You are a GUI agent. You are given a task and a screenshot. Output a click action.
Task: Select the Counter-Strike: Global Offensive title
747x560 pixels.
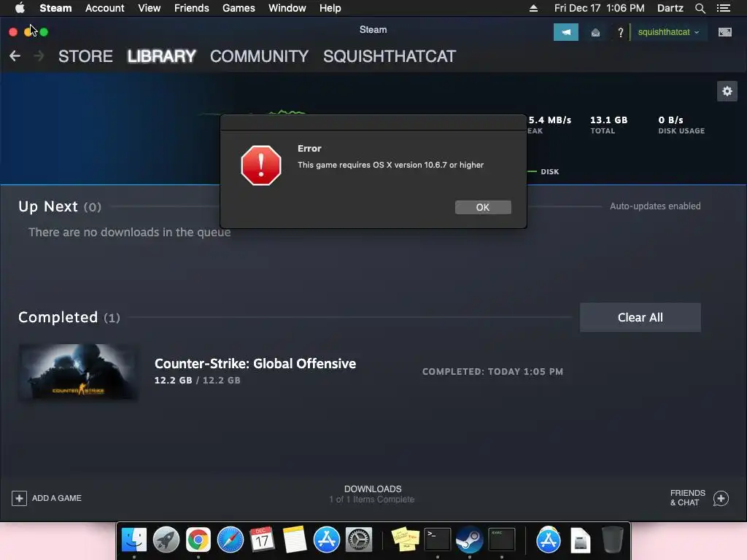tap(255, 363)
